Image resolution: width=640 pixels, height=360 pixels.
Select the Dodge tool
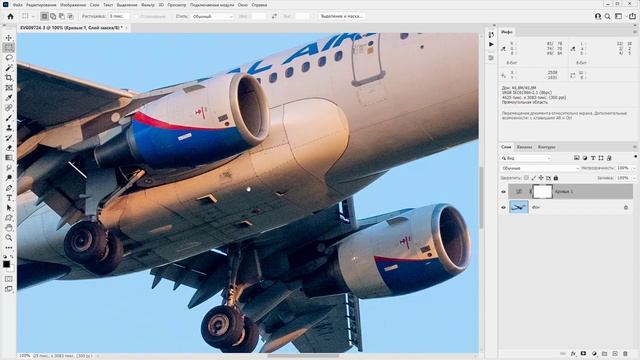point(9,178)
